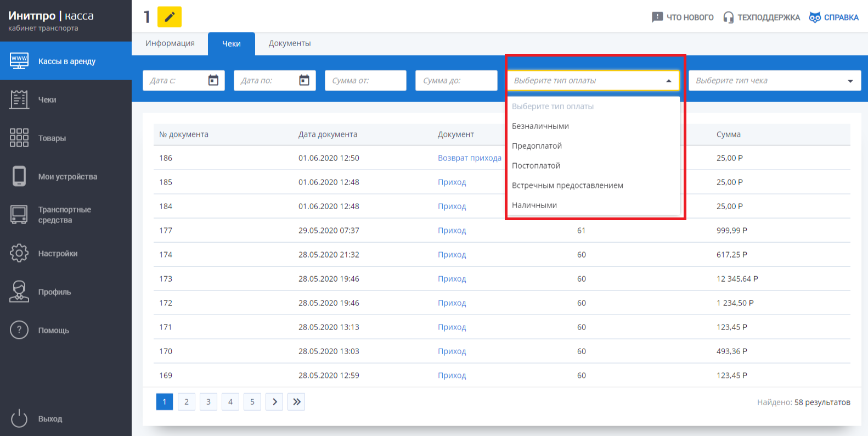Click the Сумма до input field
Viewport: 868px width, 436px height.
[456, 80]
